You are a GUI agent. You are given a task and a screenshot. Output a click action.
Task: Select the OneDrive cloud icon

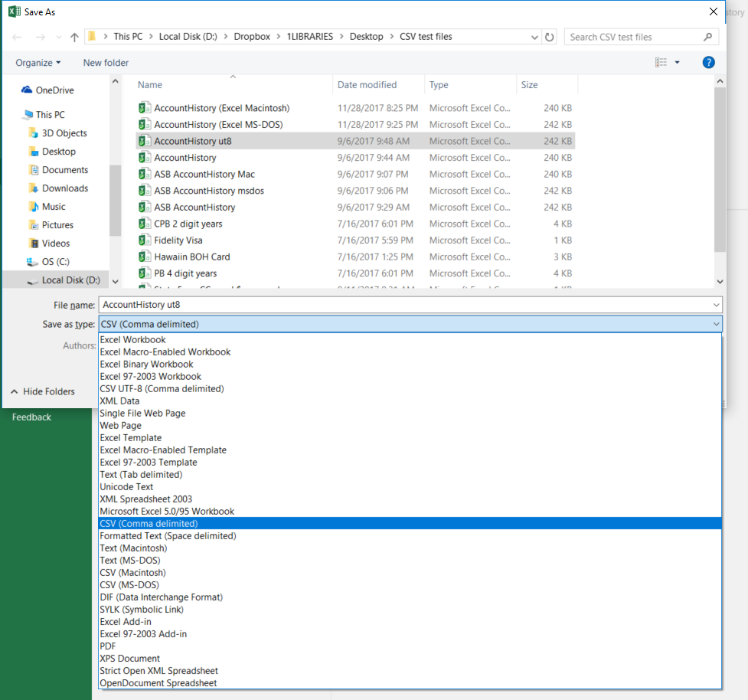(x=27, y=90)
